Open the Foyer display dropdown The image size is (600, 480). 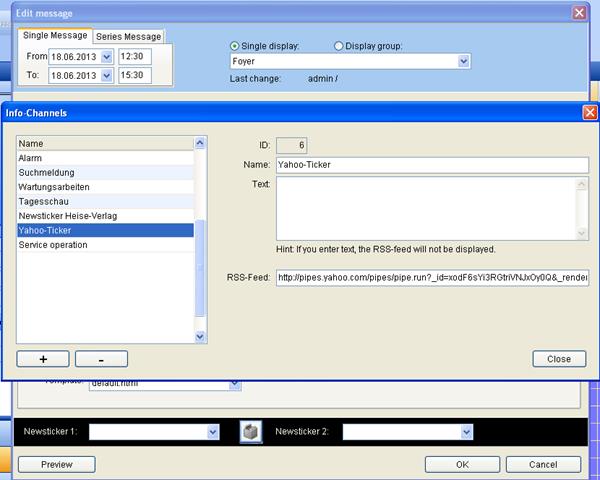[x=463, y=62]
